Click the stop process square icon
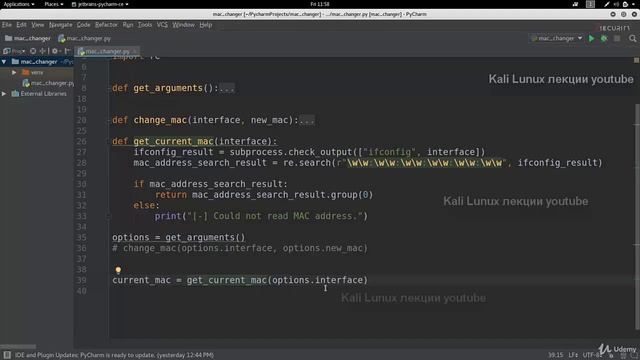The image size is (640, 360). click(617, 38)
